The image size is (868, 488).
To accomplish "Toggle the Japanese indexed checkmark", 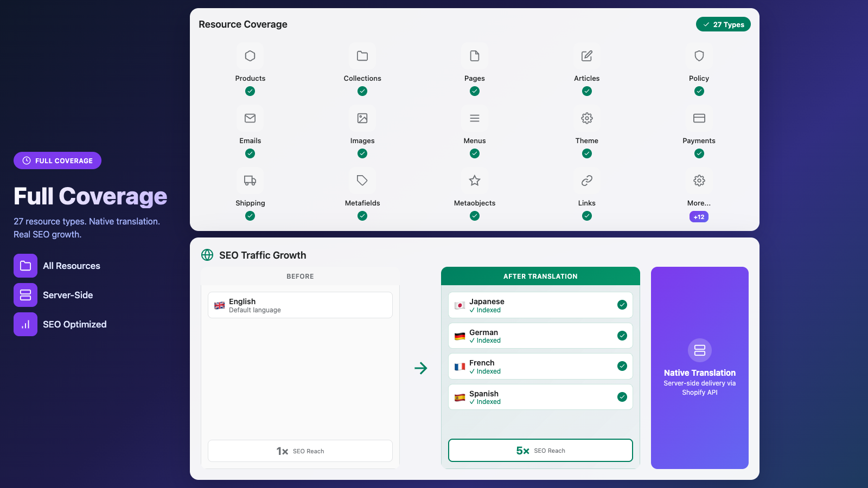I will [622, 305].
